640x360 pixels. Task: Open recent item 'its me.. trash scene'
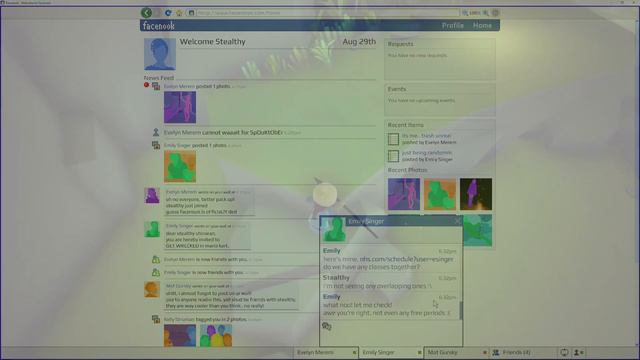click(x=427, y=136)
